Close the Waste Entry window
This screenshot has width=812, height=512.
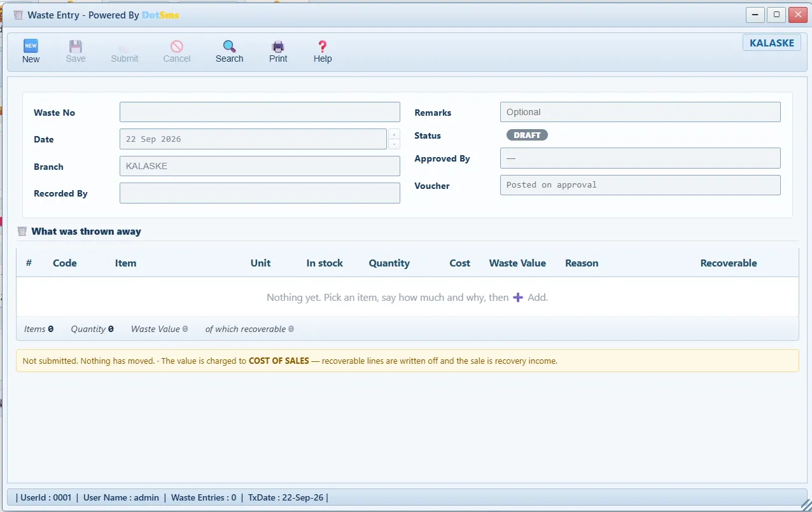[x=797, y=15]
